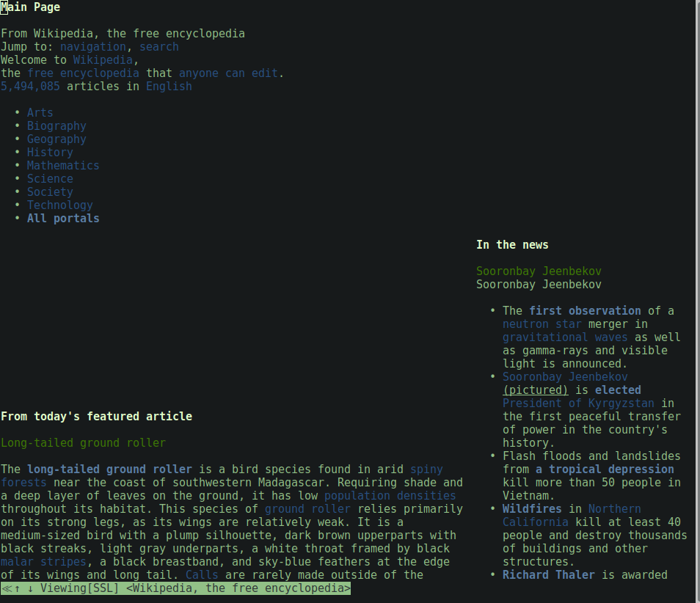This screenshot has height=603, width=700.
Task: Open the 'Wikipedia' link in welcome line
Action: click(103, 60)
